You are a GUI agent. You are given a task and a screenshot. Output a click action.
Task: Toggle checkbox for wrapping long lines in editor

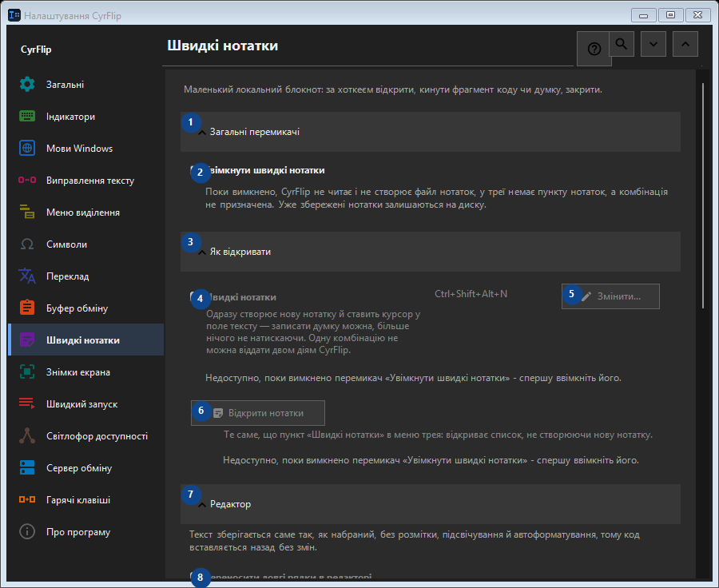[x=194, y=576]
